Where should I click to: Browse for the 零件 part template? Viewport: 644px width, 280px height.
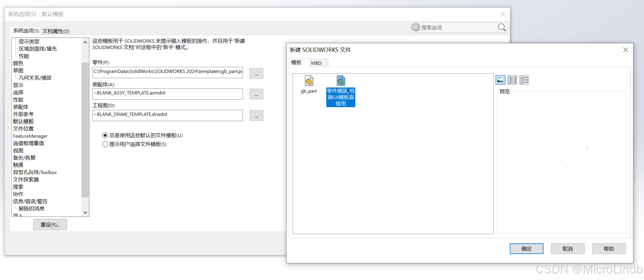tap(256, 73)
